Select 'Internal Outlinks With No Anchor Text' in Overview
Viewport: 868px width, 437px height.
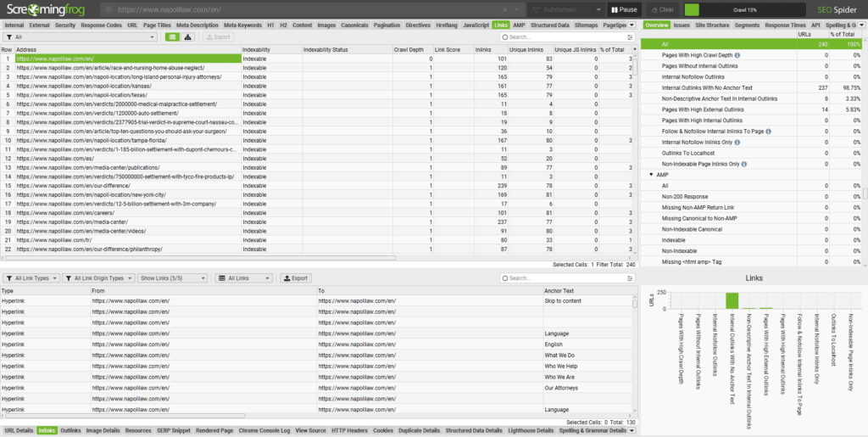751,87
